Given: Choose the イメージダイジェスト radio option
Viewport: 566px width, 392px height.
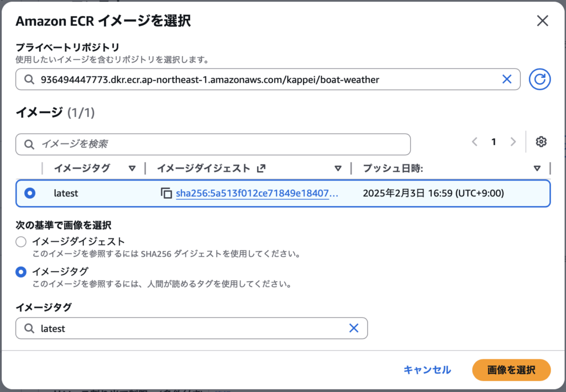Looking at the screenshot, I should coord(21,242).
